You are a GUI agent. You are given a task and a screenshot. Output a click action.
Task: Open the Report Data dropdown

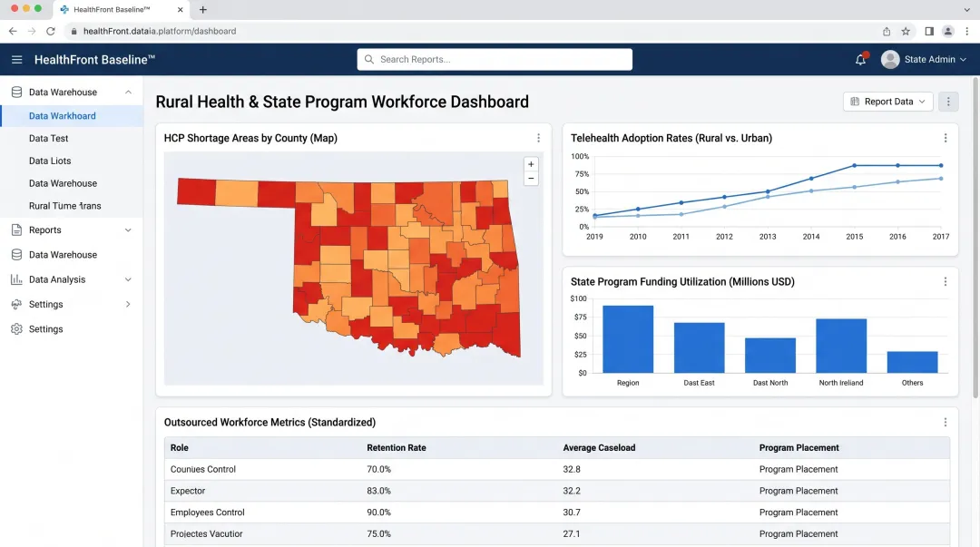[887, 102]
